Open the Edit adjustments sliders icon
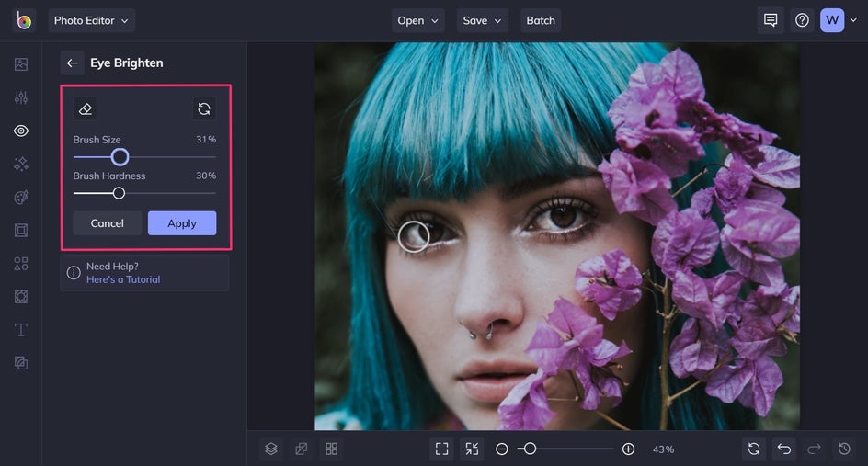868x466 pixels. pyautogui.click(x=21, y=97)
